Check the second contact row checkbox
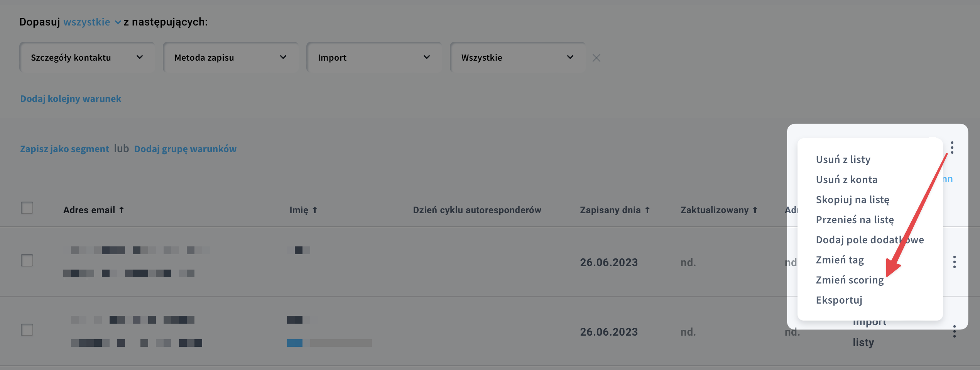The image size is (980, 370). point(27,330)
